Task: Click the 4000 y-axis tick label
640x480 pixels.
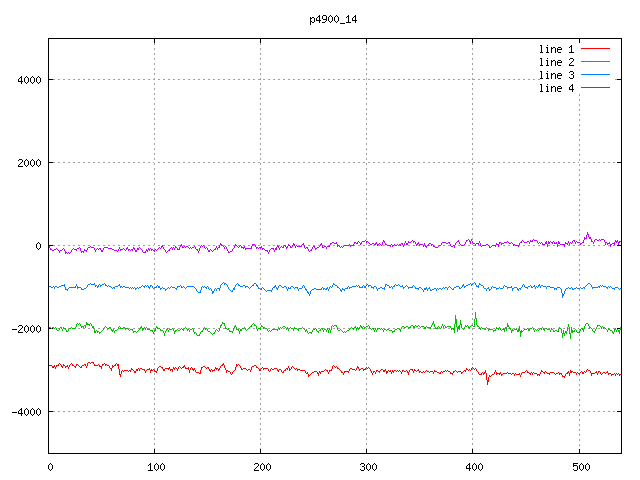Action: click(x=27, y=80)
